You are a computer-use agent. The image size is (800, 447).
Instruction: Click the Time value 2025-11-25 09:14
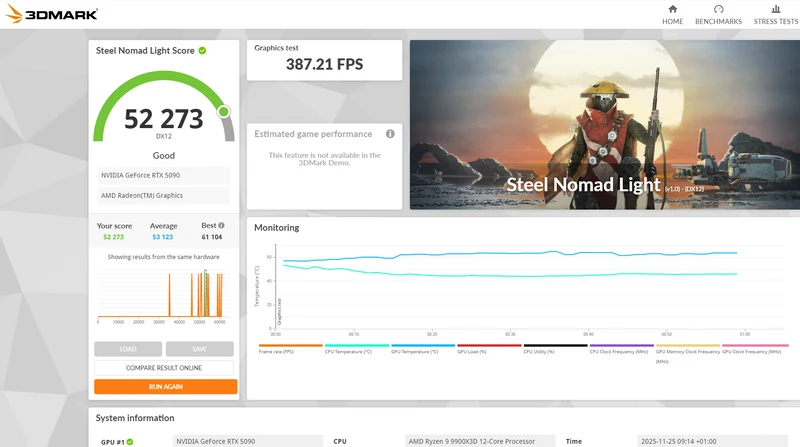(x=713, y=441)
